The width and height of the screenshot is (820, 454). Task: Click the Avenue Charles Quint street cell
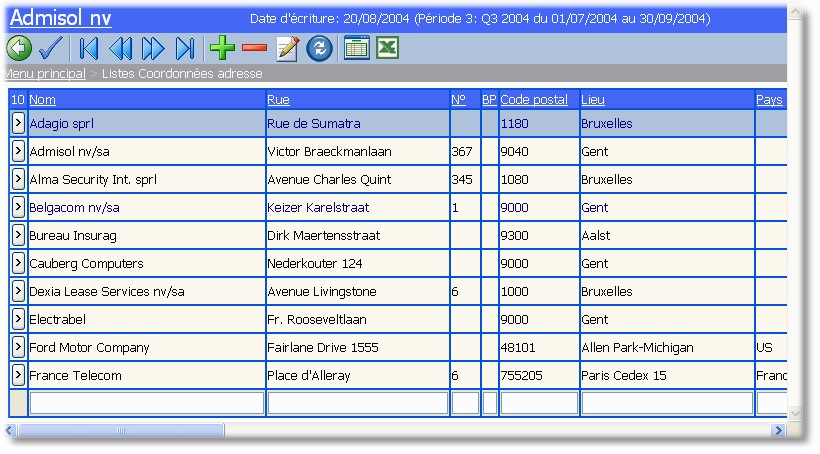pos(358,179)
